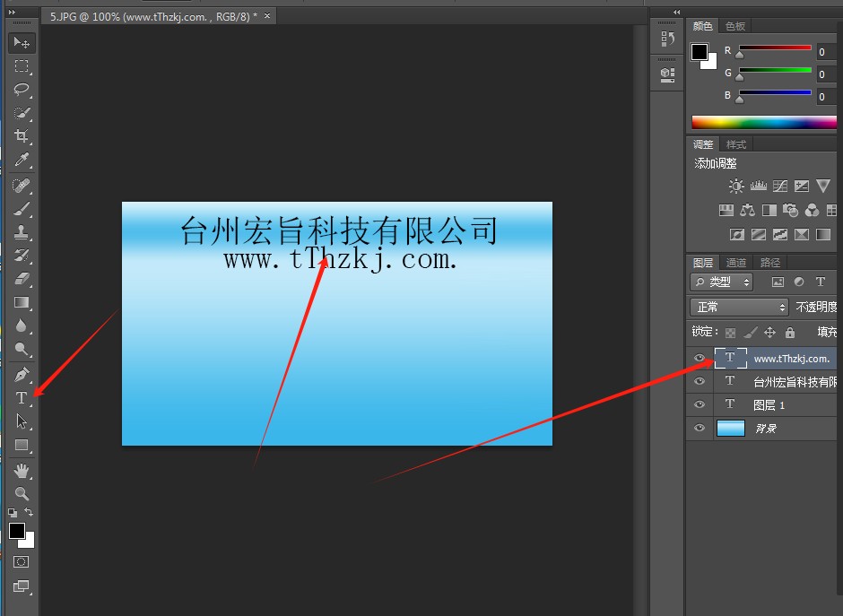This screenshot has width=843, height=616.
Task: Collapse the right panel dock arrows
Action: coord(677,13)
